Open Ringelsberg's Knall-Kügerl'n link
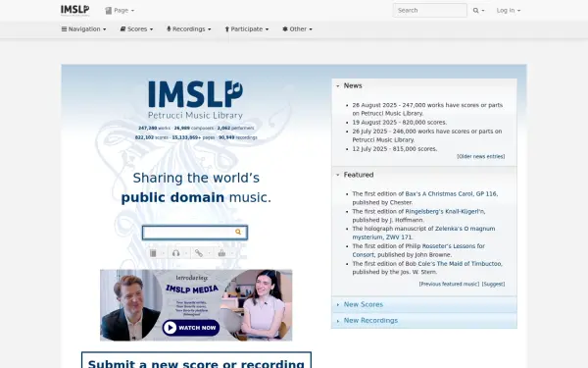Image resolution: width=588 pixels, height=368 pixels. [x=445, y=211]
